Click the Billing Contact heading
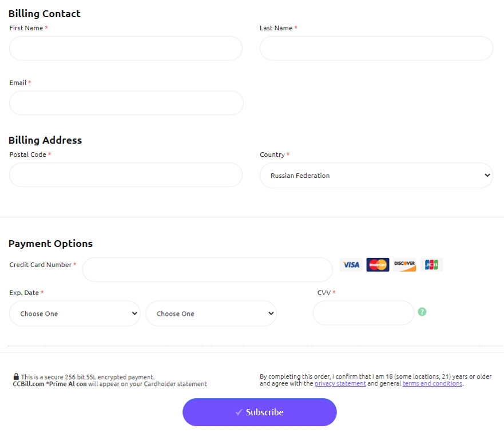 pyautogui.click(x=45, y=14)
